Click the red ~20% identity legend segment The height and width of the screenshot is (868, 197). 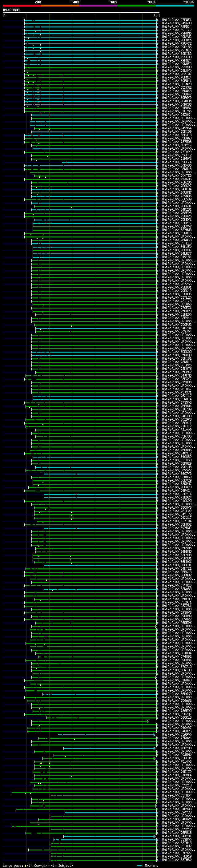(x=22, y=6)
